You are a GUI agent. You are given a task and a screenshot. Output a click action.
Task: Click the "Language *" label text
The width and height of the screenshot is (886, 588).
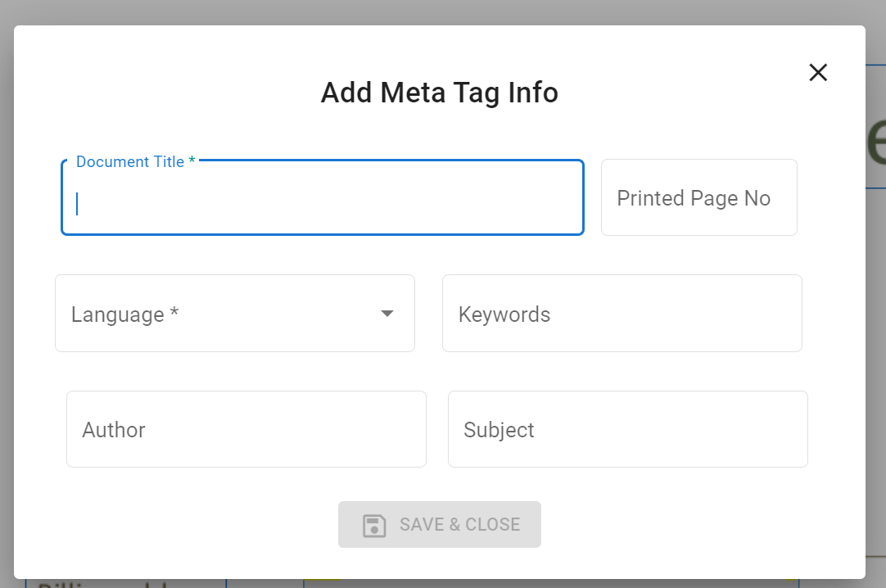coord(124,314)
